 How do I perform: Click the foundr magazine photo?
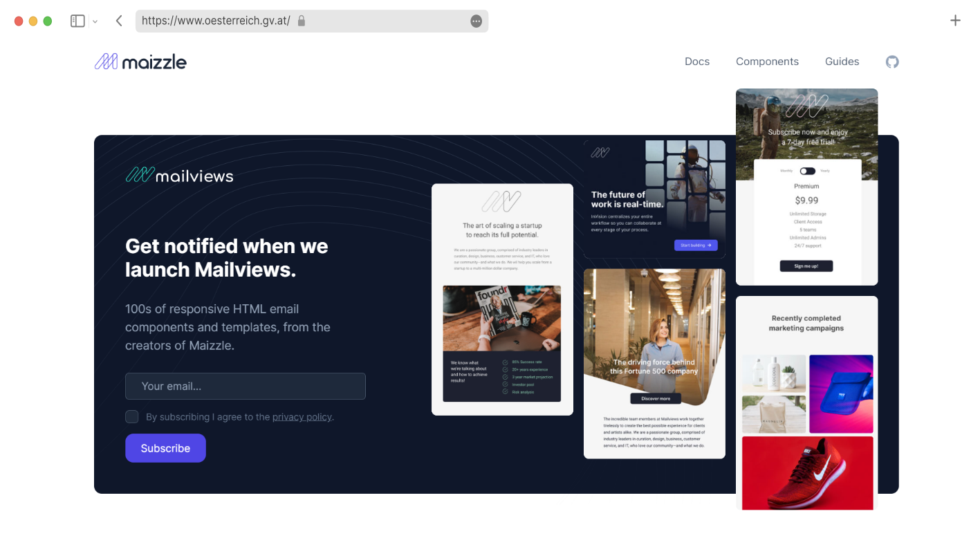(x=501, y=318)
